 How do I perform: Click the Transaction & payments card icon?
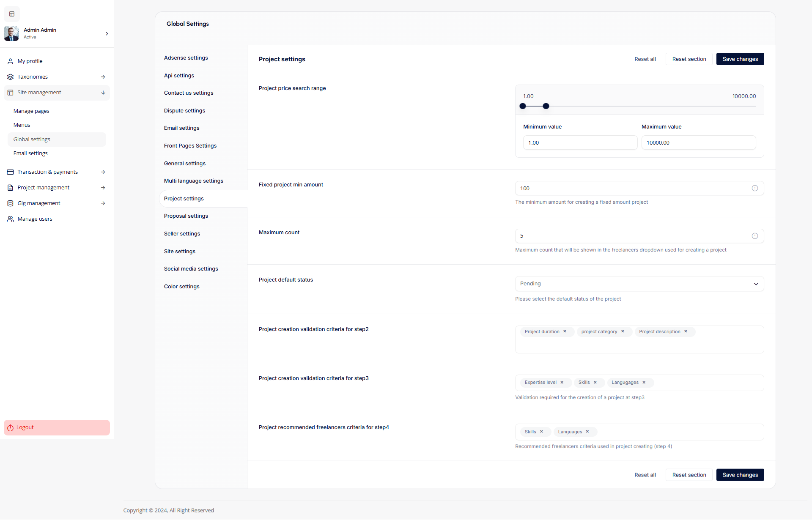(10, 172)
